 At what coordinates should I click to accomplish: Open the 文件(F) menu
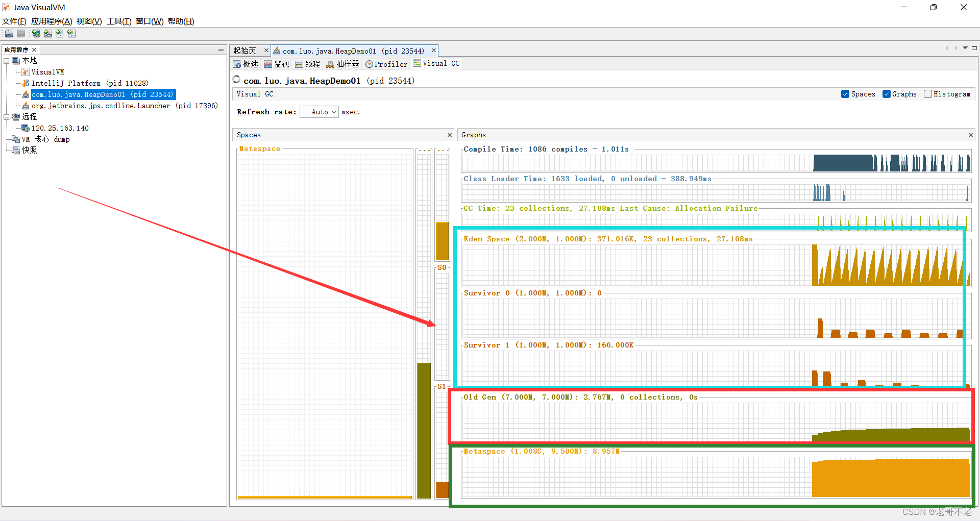point(14,21)
